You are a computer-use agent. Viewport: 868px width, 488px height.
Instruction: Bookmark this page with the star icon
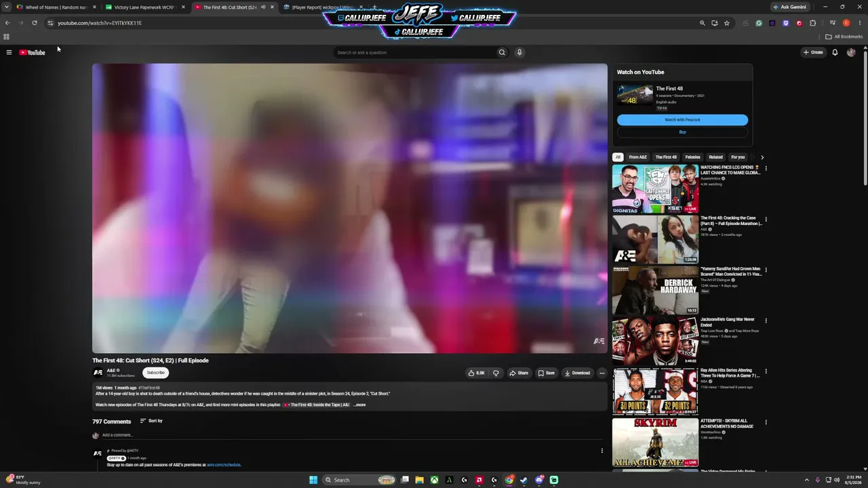pyautogui.click(x=726, y=23)
